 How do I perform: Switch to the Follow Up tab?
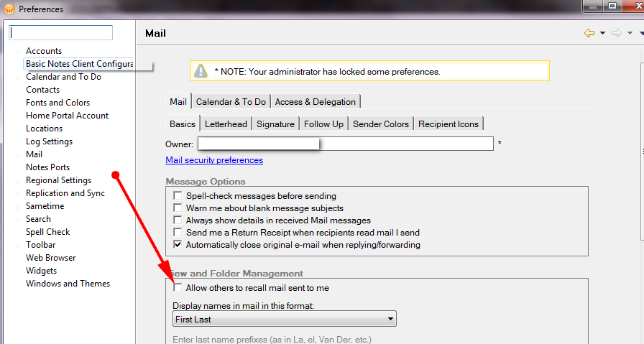pos(323,124)
